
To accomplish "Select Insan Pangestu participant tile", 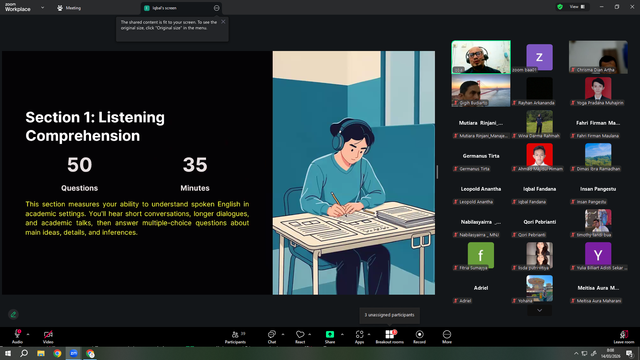I will (x=598, y=189).
